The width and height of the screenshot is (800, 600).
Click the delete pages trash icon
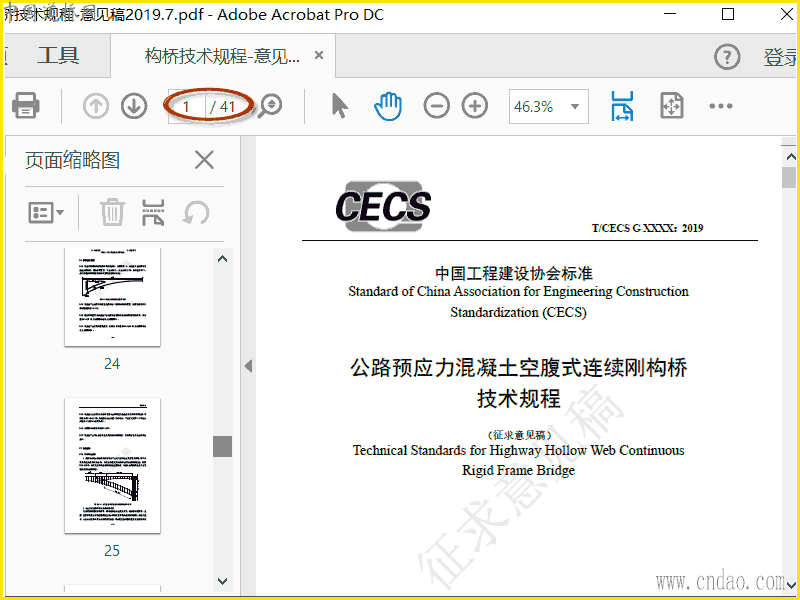[x=112, y=212]
